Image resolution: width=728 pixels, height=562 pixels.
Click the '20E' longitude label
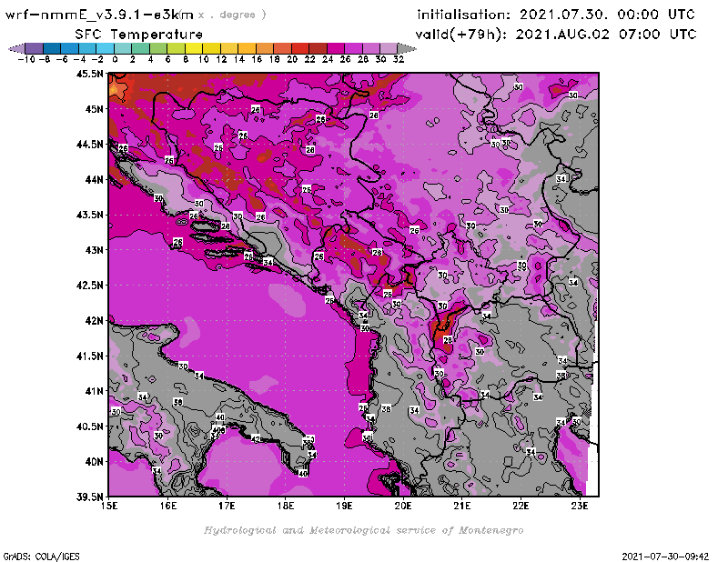click(x=403, y=506)
